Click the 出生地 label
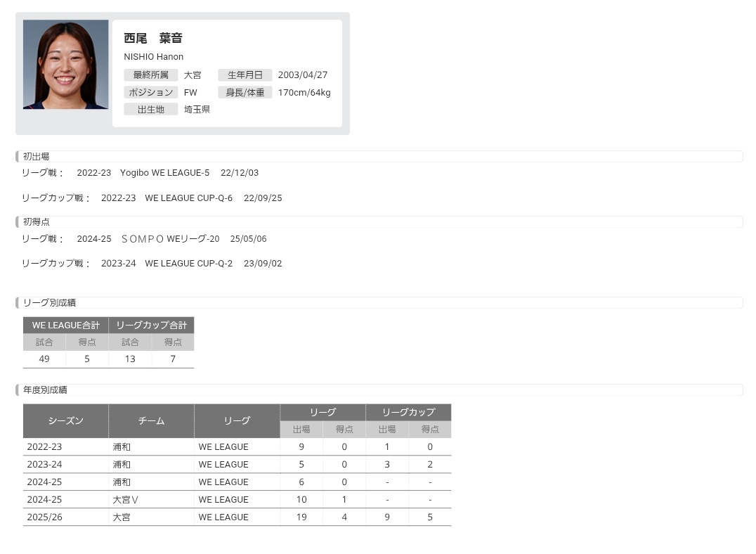756x554 pixels. [151, 110]
